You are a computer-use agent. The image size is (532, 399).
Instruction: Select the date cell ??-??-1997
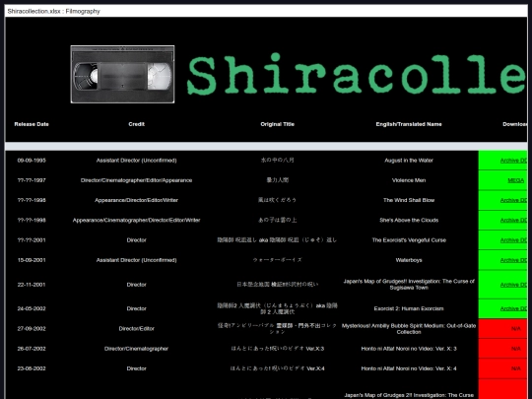coord(32,180)
